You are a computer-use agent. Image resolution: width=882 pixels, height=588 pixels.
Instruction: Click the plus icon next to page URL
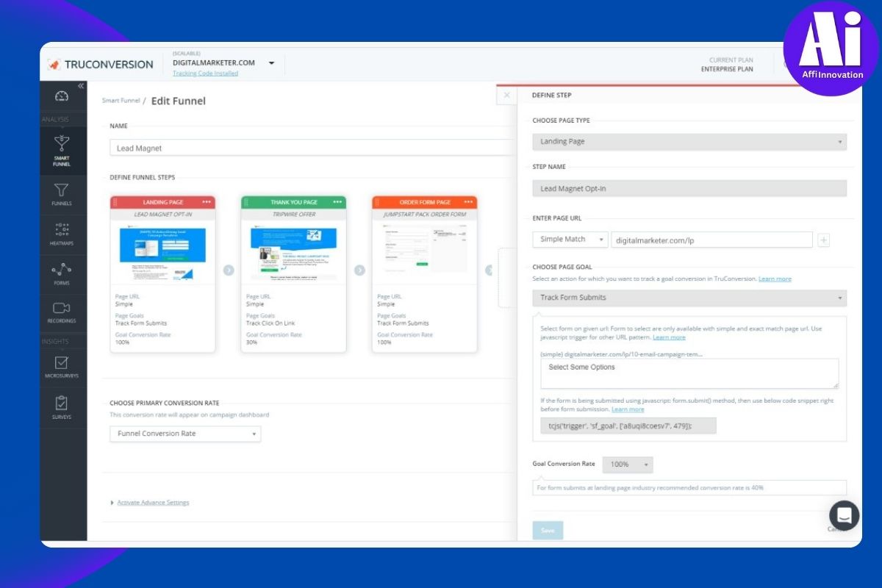[823, 240]
